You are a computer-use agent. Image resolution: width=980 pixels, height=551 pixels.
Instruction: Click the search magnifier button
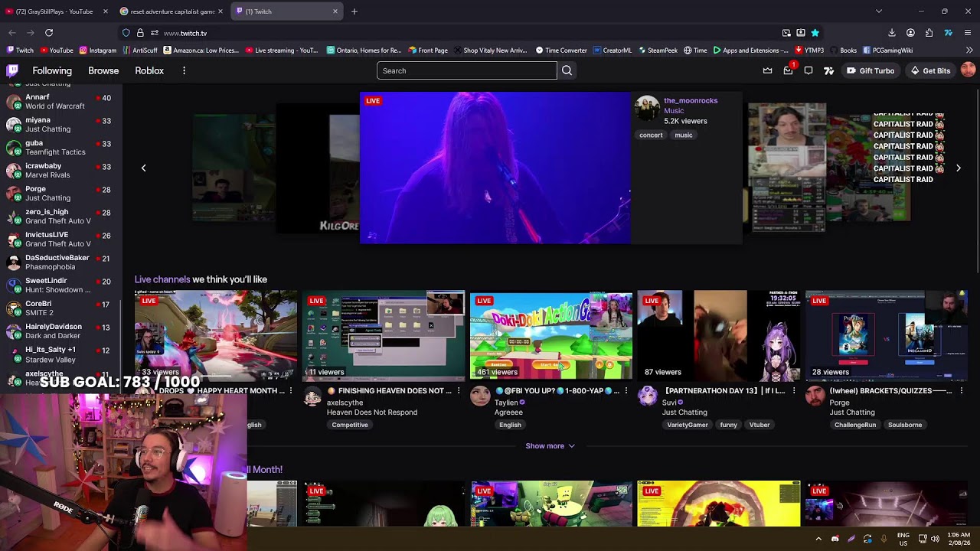[567, 70]
